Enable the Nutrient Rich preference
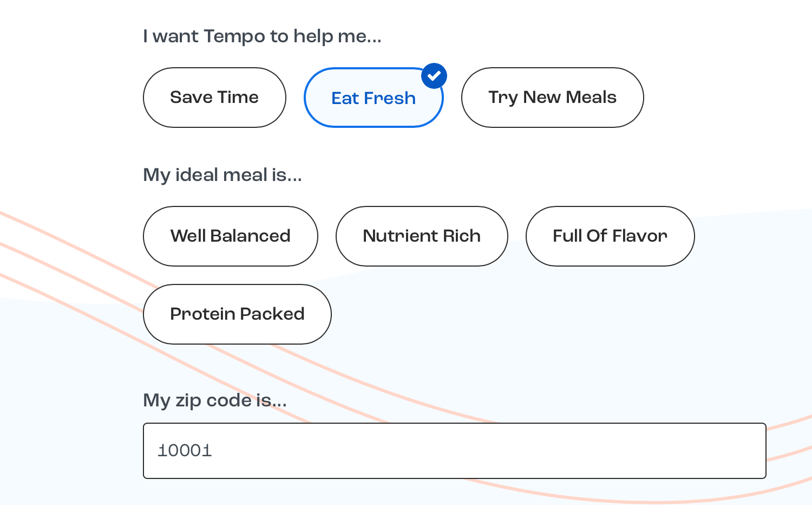812x505 pixels. (x=422, y=236)
